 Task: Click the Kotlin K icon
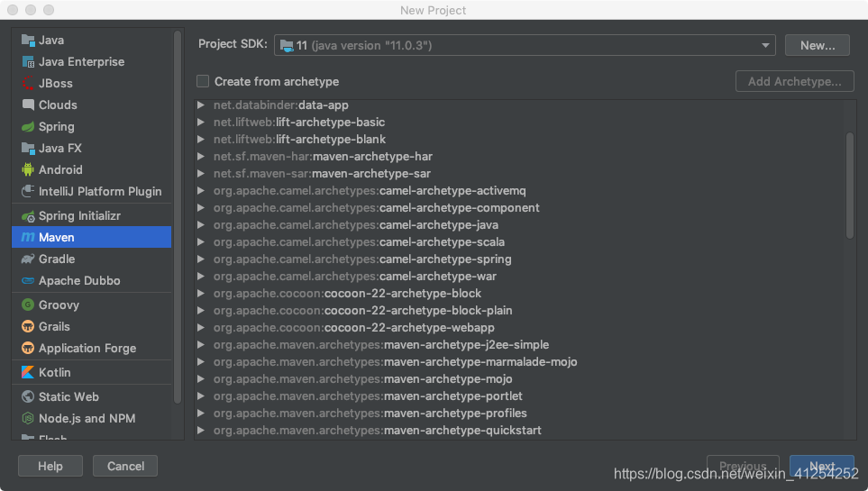(28, 372)
